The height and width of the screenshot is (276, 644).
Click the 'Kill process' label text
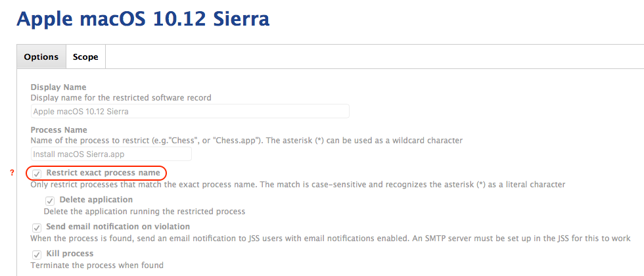(70, 253)
